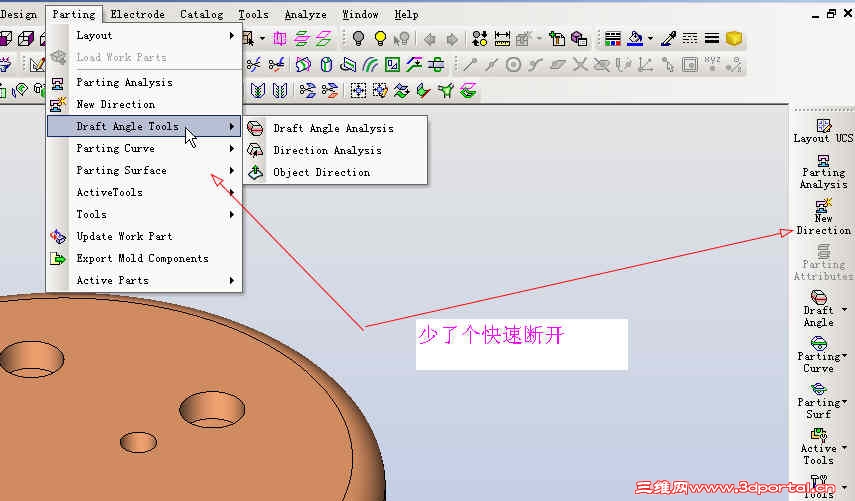Click the thick line weight icon

pyautogui.click(x=712, y=38)
